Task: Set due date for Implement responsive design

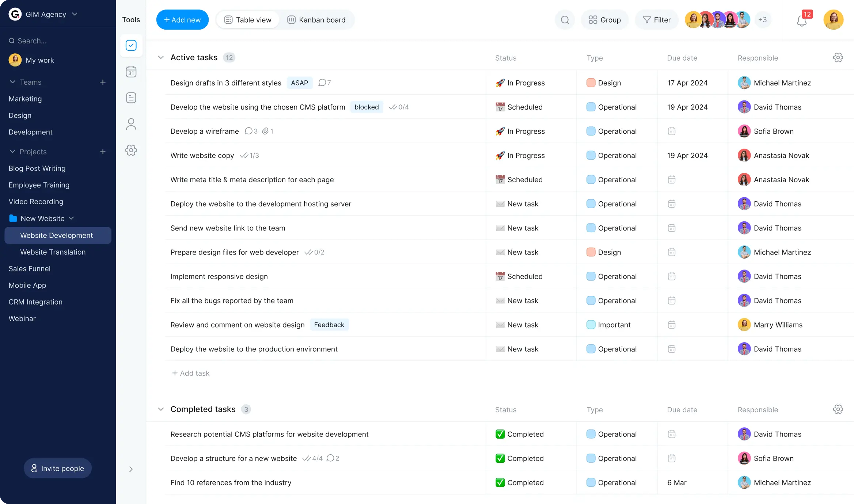Action: pos(671,276)
